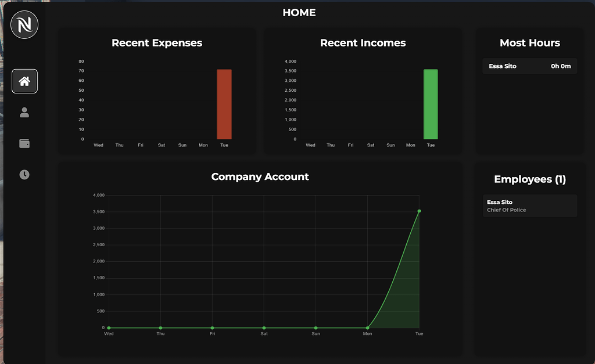The image size is (595, 364).
Task: Click Tuesday's peak point on Company Account chart
Action: [419, 211]
